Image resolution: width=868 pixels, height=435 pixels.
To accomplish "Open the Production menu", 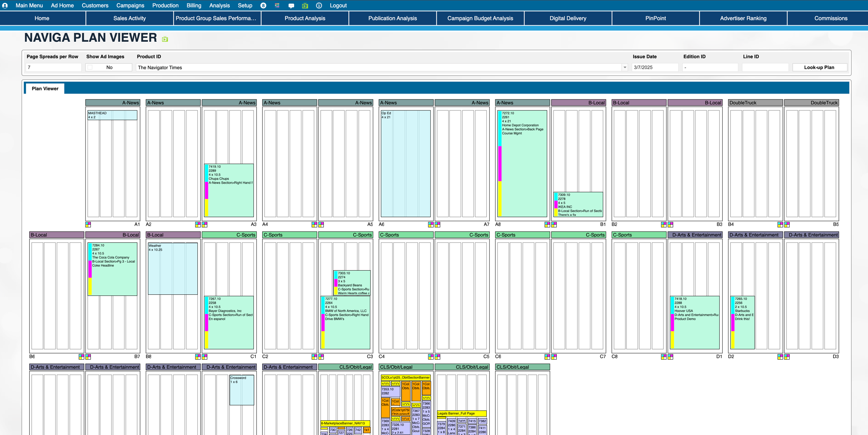I will point(165,6).
